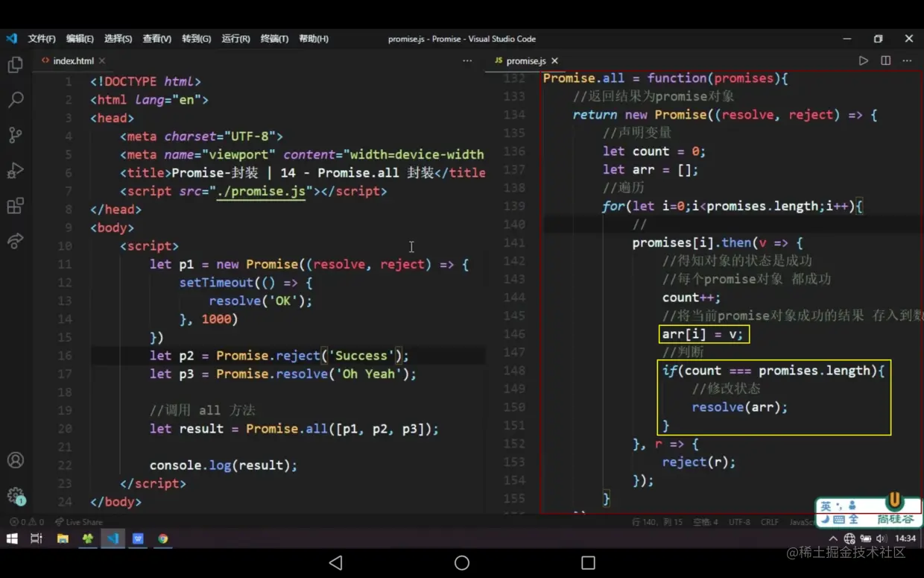Change indentation via the spaces indicator
This screenshot has height=578, width=924.
tap(705, 522)
